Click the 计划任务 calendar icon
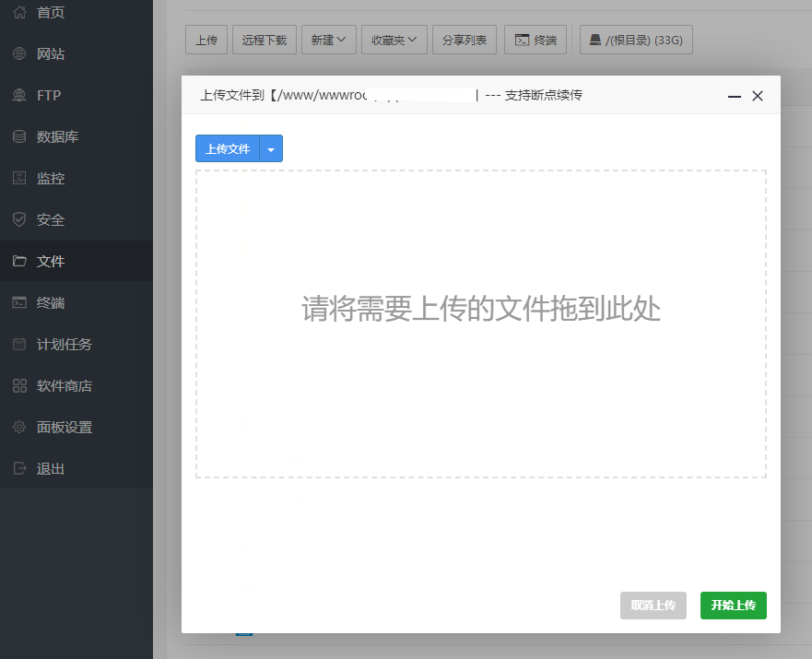Image resolution: width=812 pixels, height=659 pixels. click(x=19, y=344)
